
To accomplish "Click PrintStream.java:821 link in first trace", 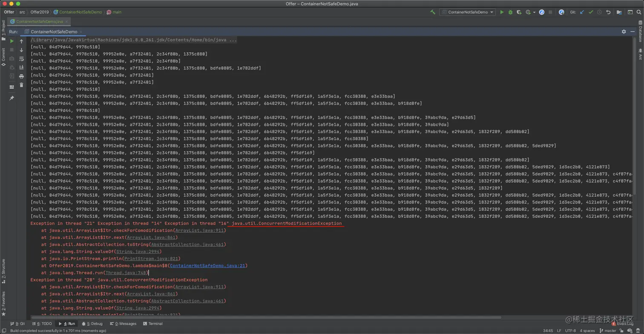I will click(x=151, y=258).
